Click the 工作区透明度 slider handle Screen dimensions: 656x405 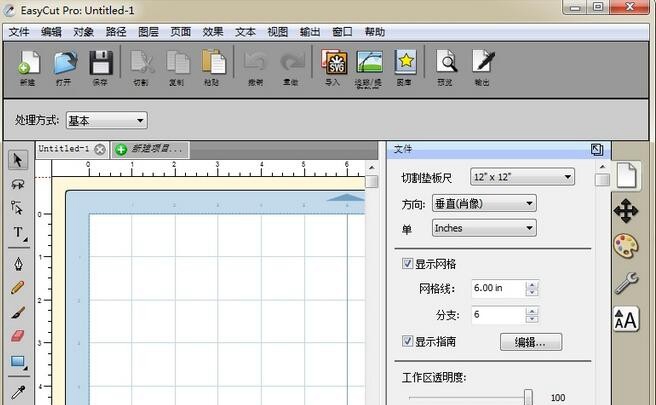tap(528, 397)
